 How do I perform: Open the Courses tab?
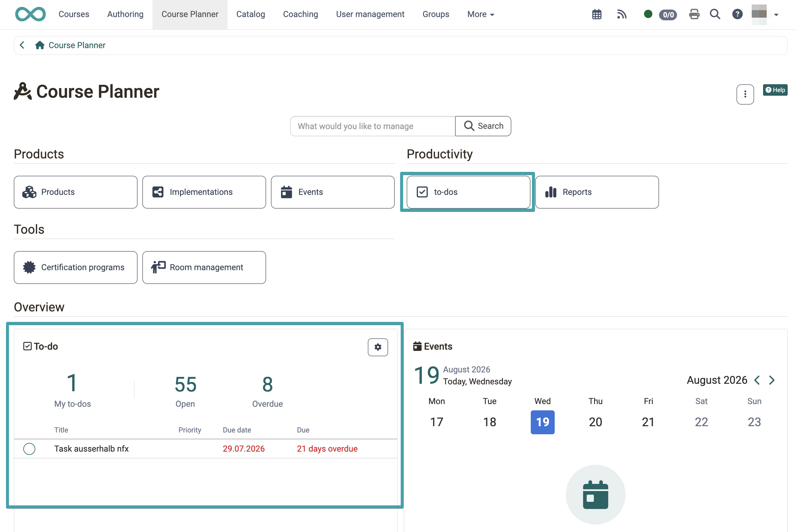click(74, 14)
